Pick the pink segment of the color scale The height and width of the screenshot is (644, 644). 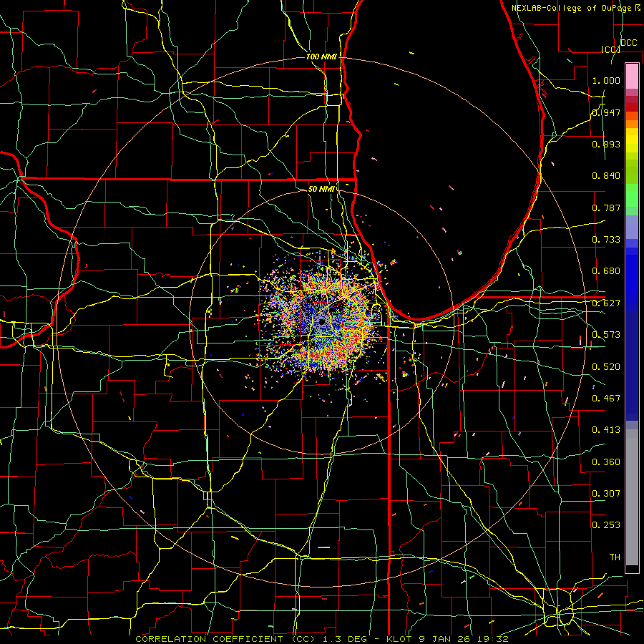point(632,76)
